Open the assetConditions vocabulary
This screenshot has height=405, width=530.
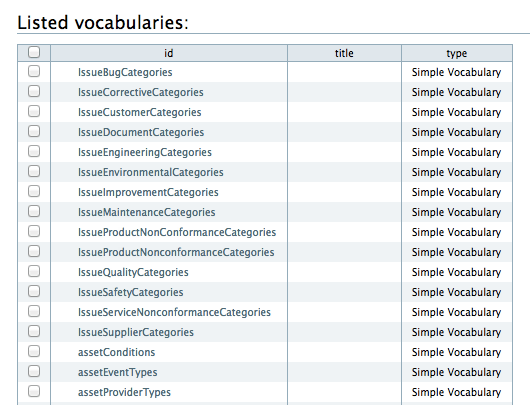[x=116, y=352]
